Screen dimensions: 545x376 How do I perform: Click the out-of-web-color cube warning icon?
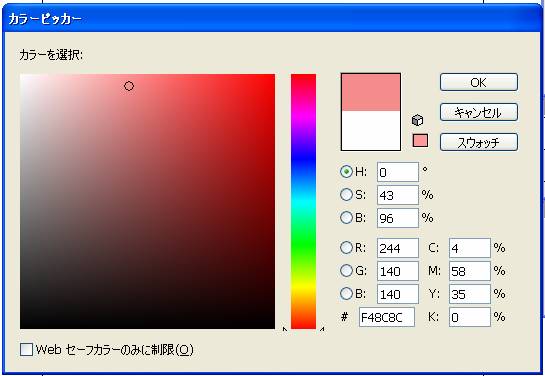click(417, 120)
